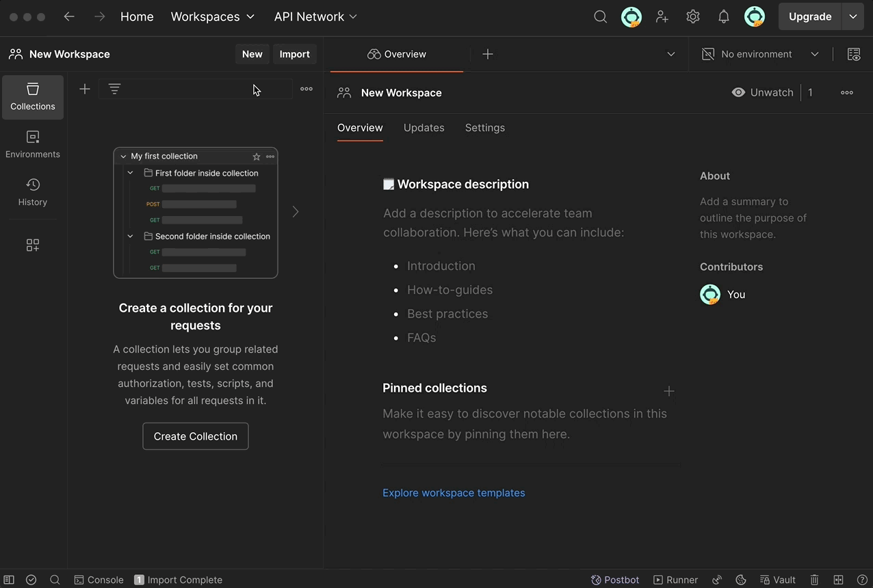
Task: Toggle the sidebar with bottom-left icon
Action: pos(9,580)
